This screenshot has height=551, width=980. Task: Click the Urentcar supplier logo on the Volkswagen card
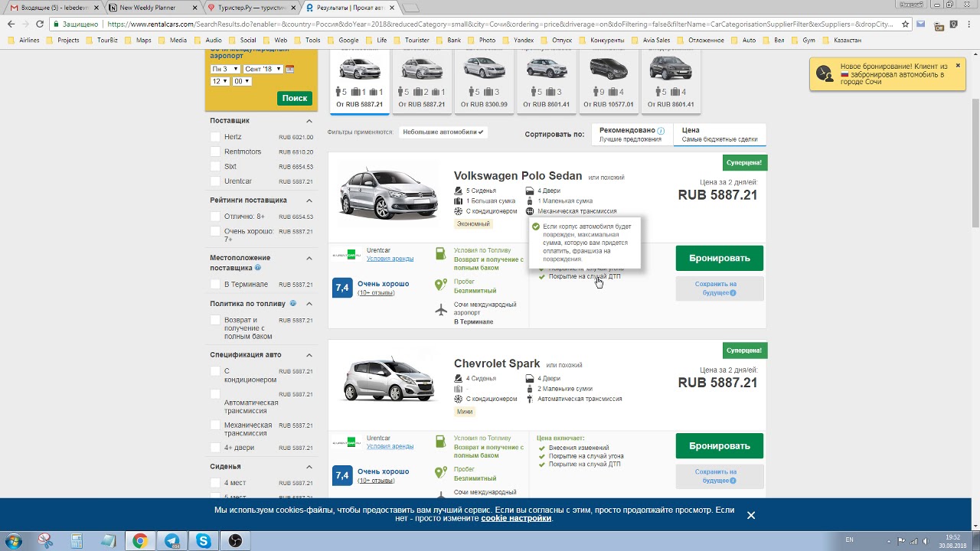coord(346,254)
